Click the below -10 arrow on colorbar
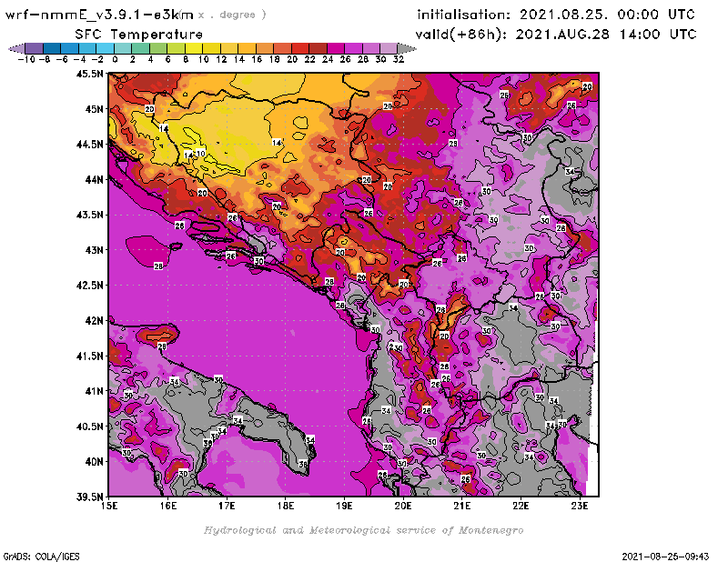The width and height of the screenshot is (728, 562). [16, 48]
